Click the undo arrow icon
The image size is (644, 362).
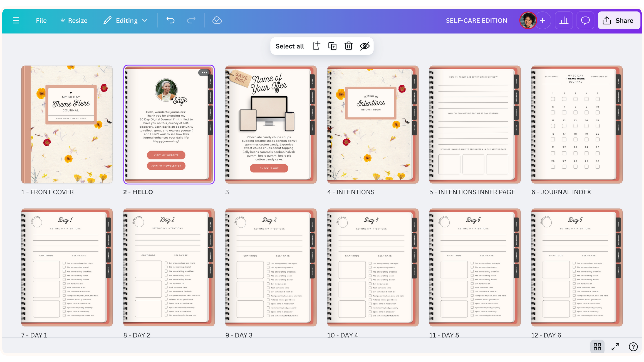pyautogui.click(x=170, y=20)
